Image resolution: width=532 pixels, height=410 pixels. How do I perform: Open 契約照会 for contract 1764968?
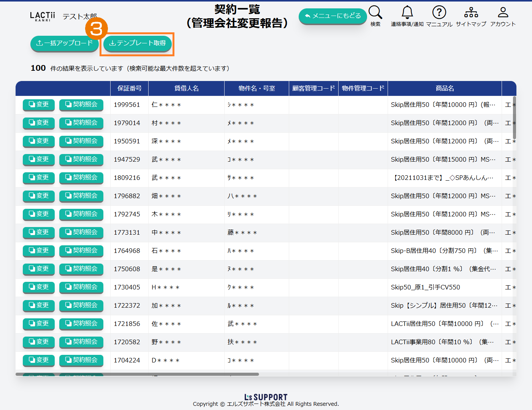81,251
